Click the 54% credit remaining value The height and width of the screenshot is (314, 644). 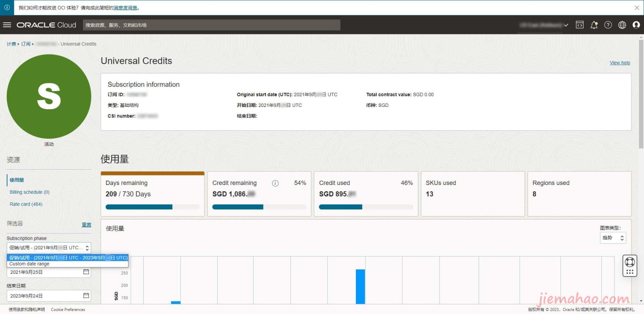[x=300, y=183]
